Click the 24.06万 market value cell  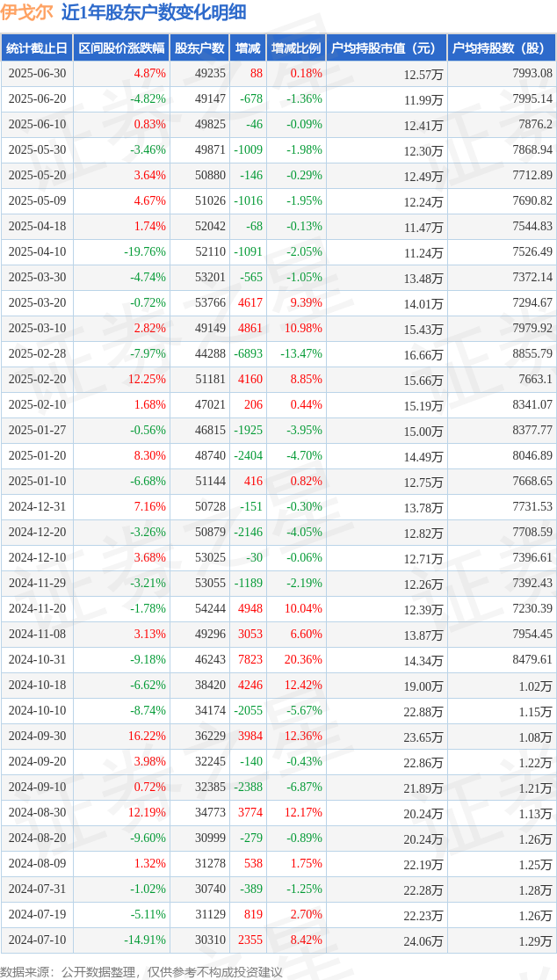click(x=423, y=940)
